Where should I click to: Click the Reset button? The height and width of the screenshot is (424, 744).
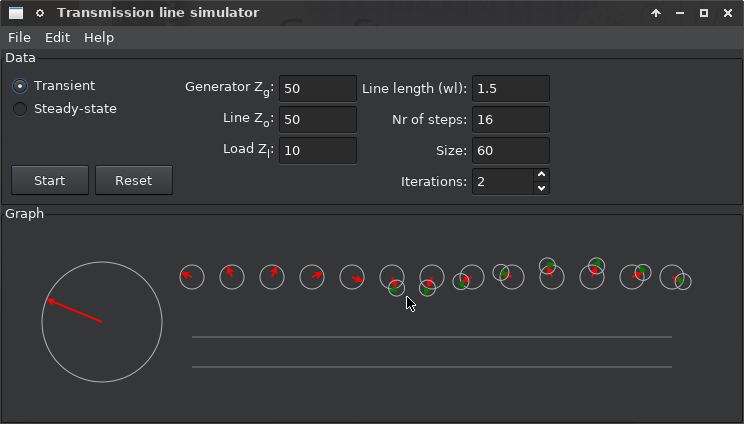point(134,180)
